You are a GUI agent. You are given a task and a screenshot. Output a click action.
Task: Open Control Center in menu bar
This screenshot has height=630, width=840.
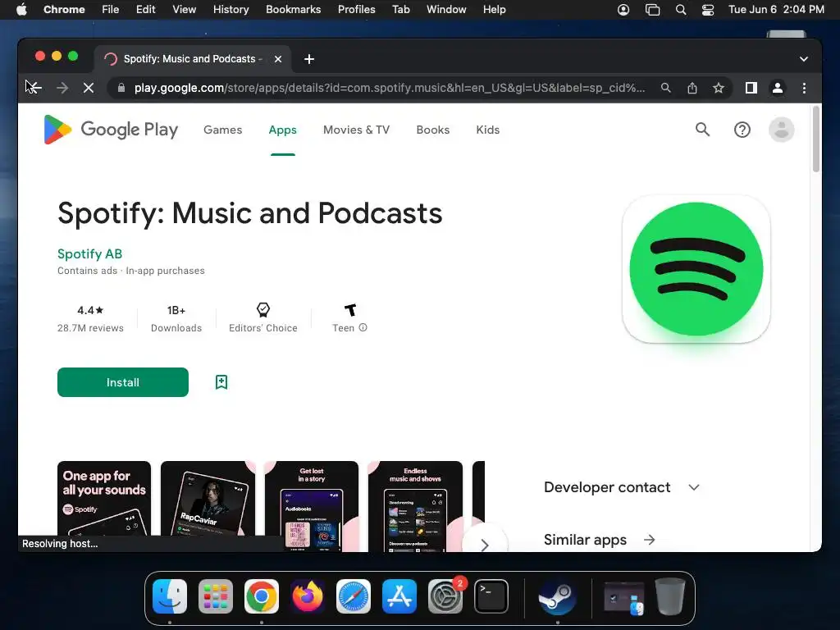708,10
